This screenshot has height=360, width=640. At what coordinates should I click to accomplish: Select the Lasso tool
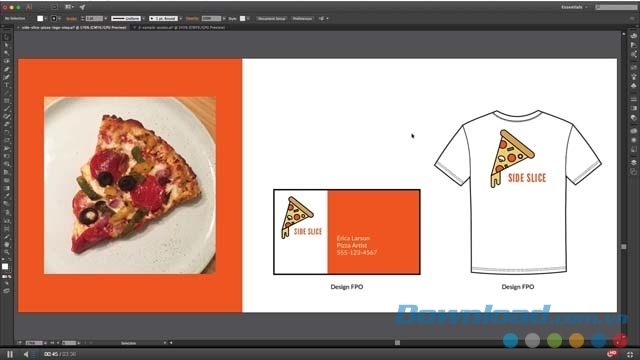pos(6,61)
